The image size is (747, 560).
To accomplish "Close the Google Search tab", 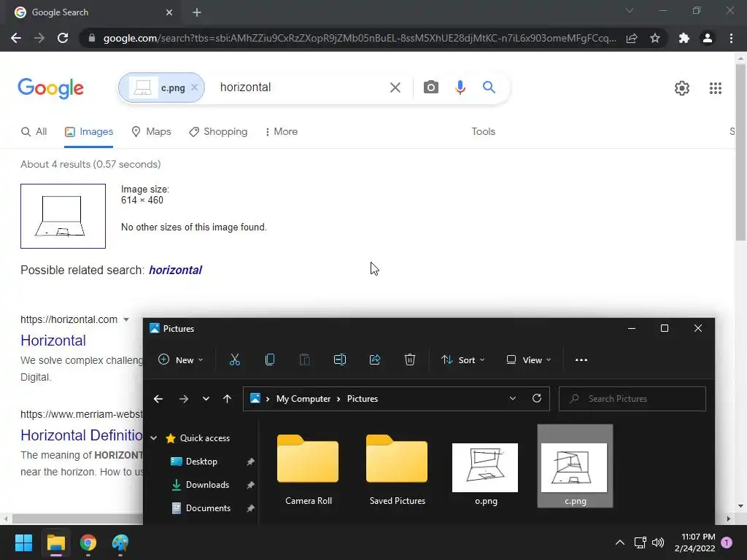I will point(169,12).
